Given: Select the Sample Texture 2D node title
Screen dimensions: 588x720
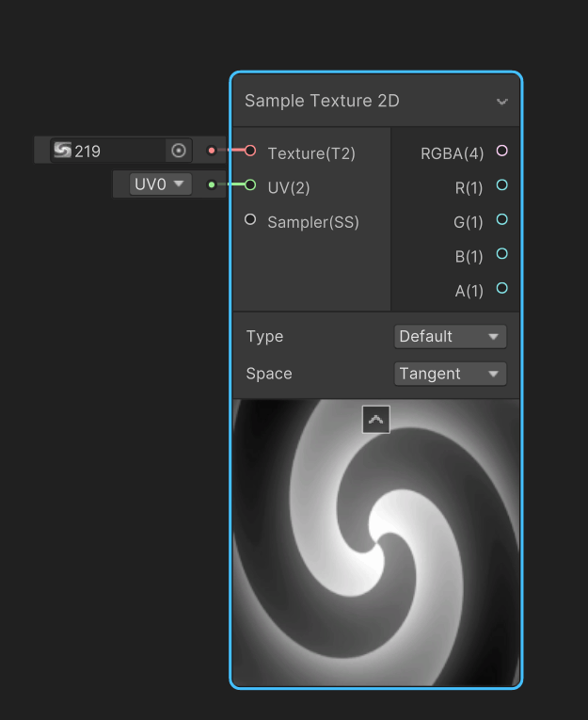Looking at the screenshot, I should pyautogui.click(x=322, y=101).
